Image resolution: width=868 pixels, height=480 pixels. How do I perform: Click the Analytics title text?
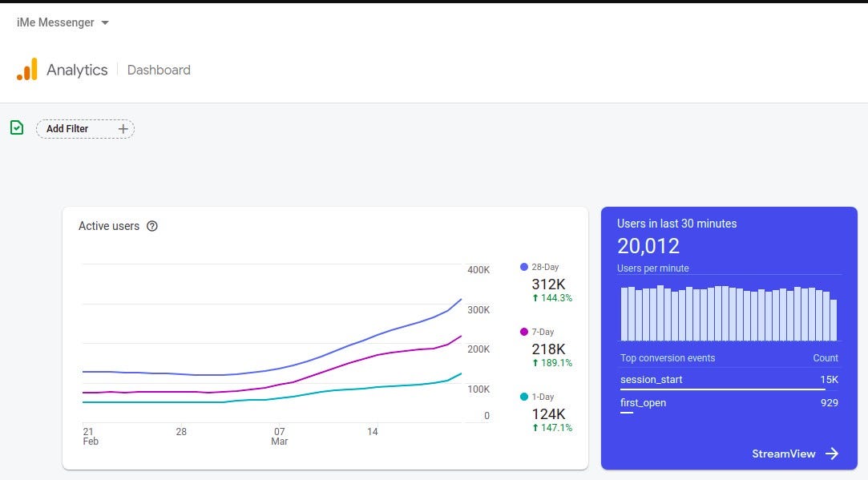(x=77, y=70)
